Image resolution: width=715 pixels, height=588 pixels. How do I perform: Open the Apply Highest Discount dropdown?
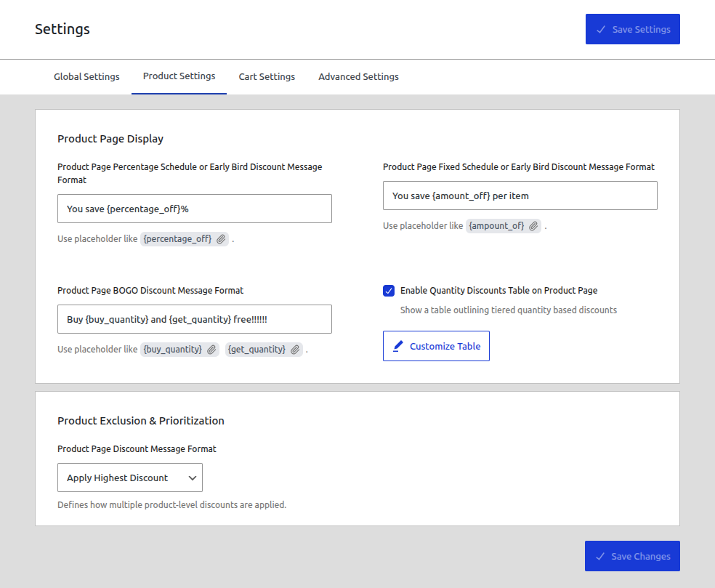click(x=129, y=478)
